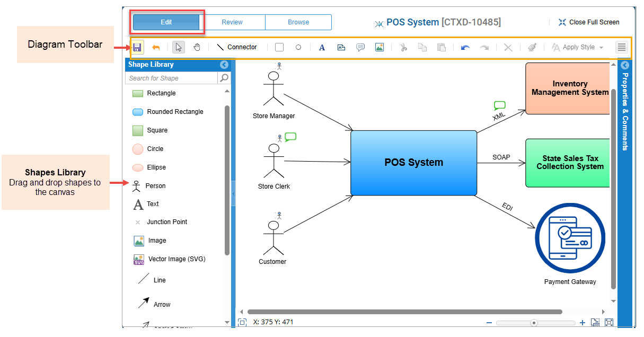Click the EDI connector label
The height and width of the screenshot is (337, 644).
(x=507, y=206)
